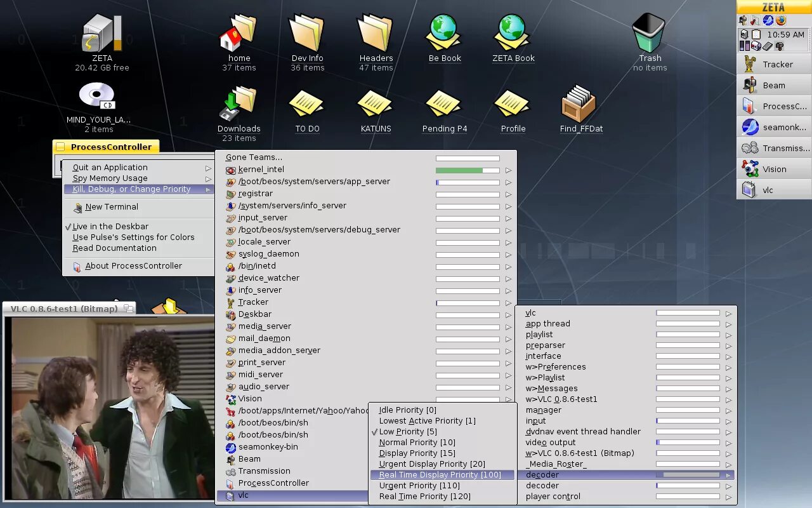Expand Kill, Debug, or Change Priority
812x508 pixels.
(x=138, y=189)
